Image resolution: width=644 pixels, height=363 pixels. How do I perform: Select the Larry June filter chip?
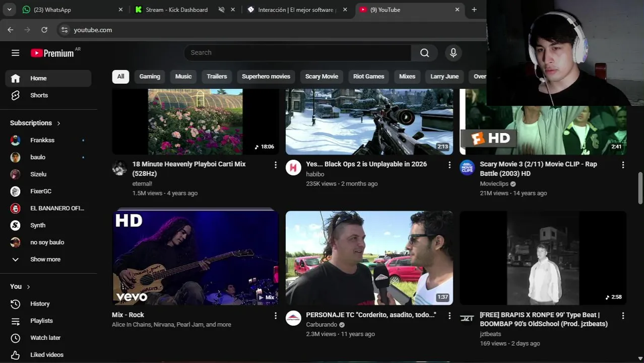coord(444,77)
